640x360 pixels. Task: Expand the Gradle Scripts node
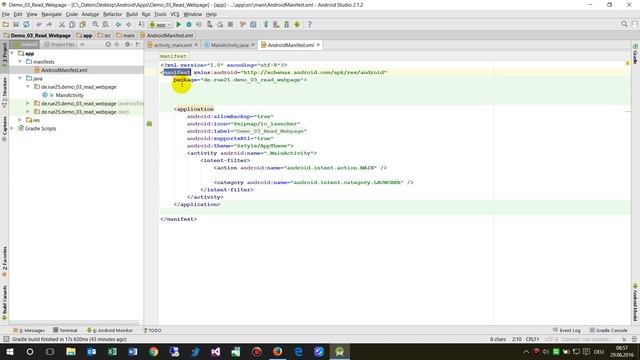point(12,128)
